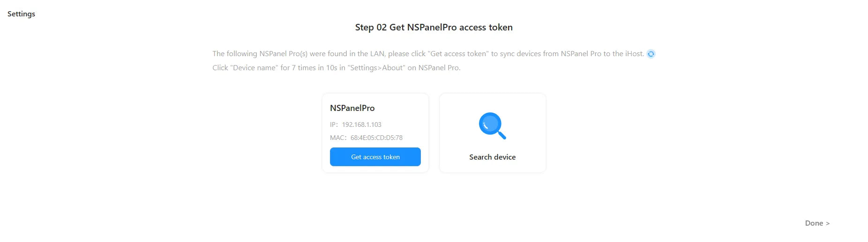Click the "Device name" 7 times instruction line
Image resolution: width=868 pixels, height=242 pixels.
click(x=337, y=68)
